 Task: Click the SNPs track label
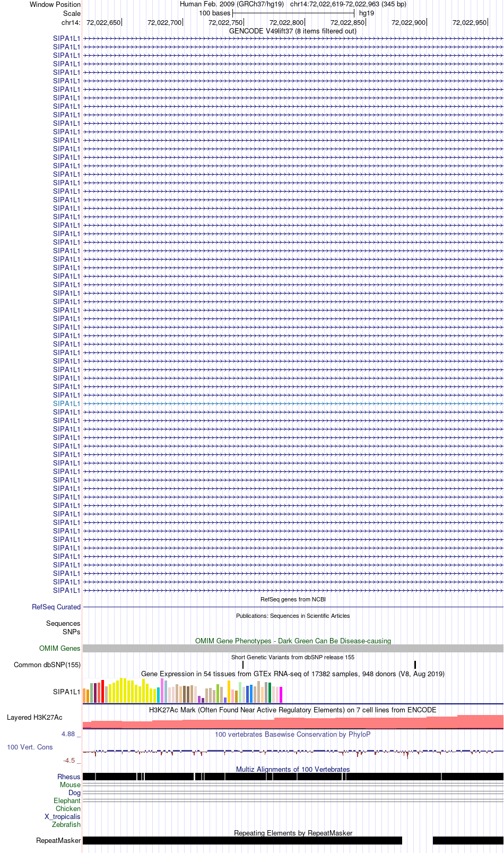pos(71,632)
